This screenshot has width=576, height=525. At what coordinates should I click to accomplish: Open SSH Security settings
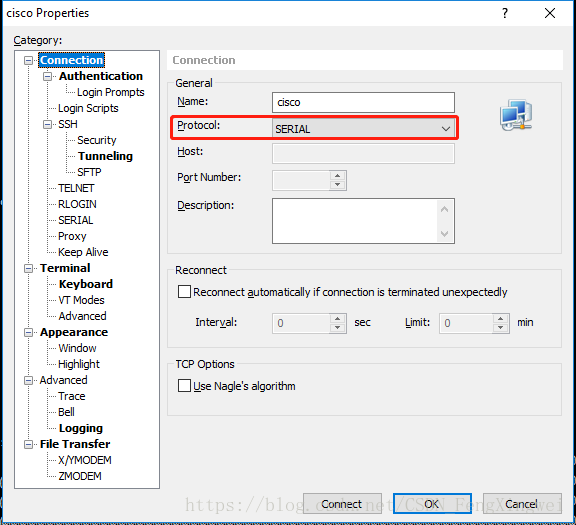97,140
